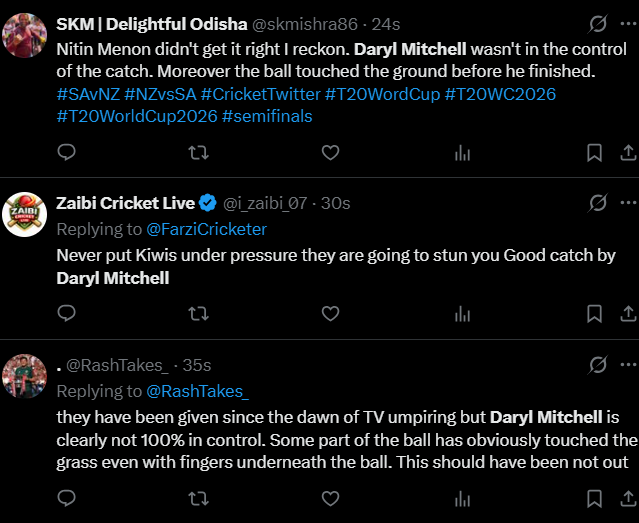
Task: View analytics for SKM Delightful Odisha's tweet
Action: click(462, 152)
